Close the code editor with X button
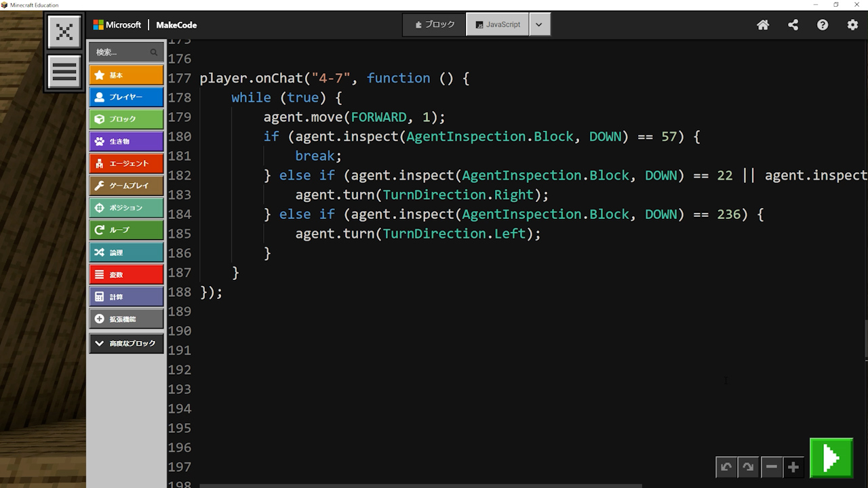 [x=64, y=32]
